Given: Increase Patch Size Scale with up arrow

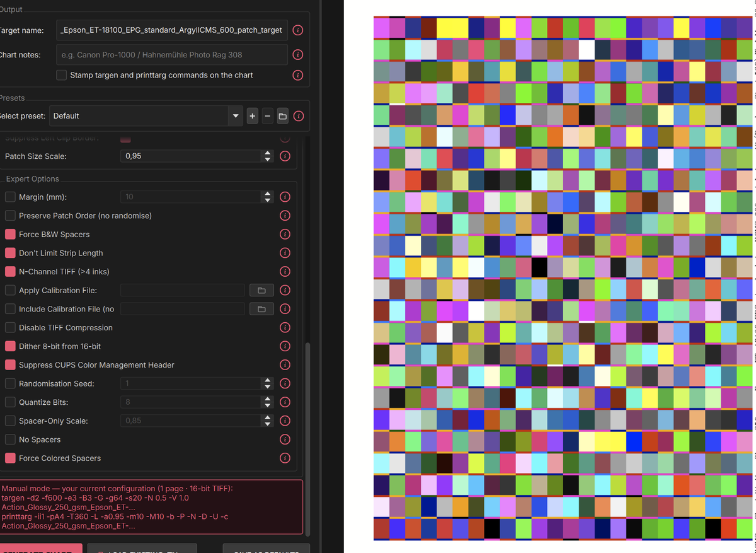Looking at the screenshot, I should coord(268,153).
